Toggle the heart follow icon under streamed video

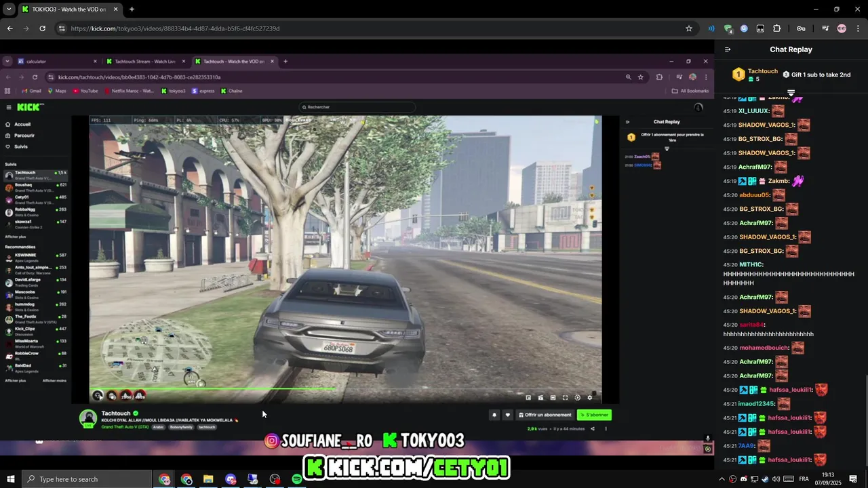pos(507,415)
